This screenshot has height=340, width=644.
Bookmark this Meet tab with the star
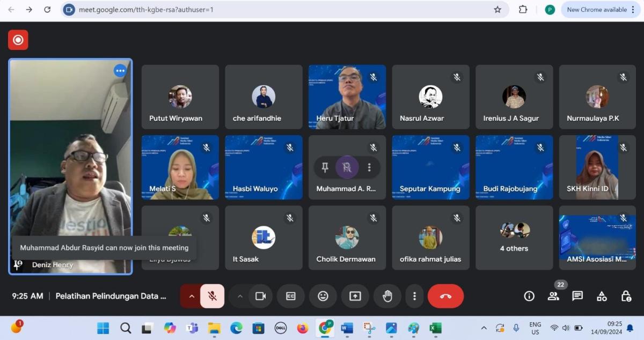pyautogui.click(x=497, y=10)
